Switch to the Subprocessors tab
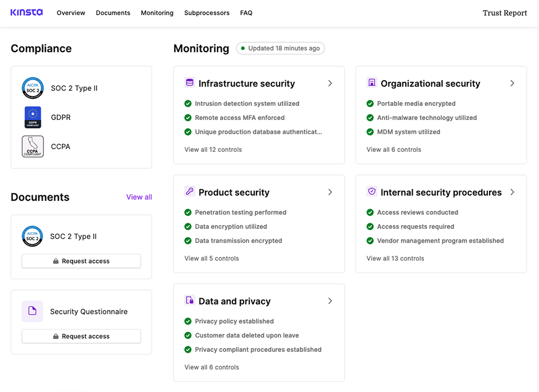The height and width of the screenshot is (392, 539). pos(207,12)
